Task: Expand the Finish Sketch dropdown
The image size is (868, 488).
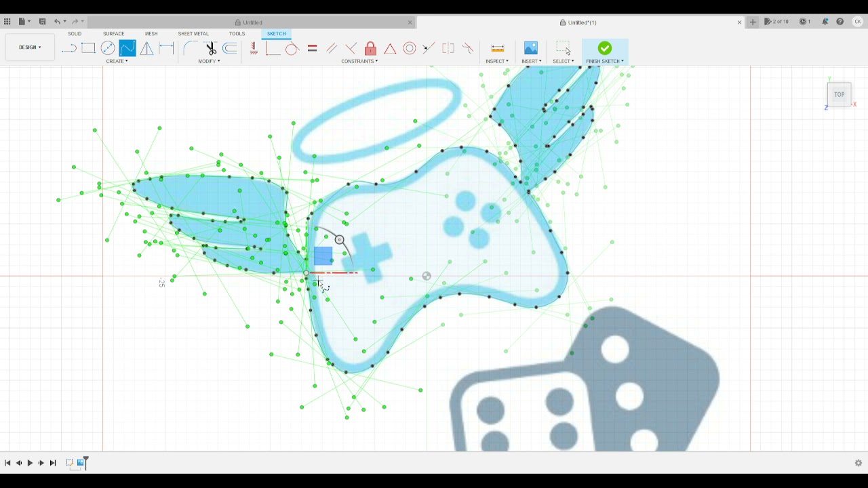Action: point(605,61)
